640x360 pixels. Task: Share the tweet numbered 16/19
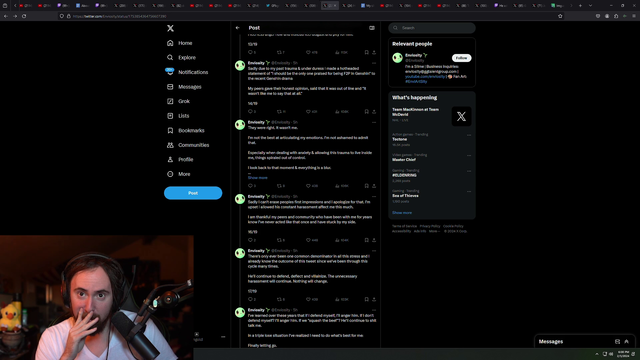[x=374, y=240]
